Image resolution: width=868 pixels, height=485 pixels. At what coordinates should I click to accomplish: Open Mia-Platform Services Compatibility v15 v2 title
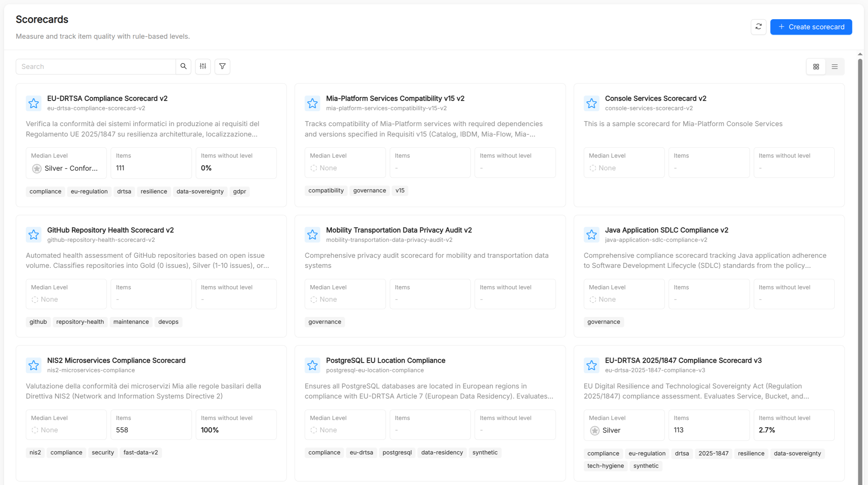pyautogui.click(x=395, y=98)
